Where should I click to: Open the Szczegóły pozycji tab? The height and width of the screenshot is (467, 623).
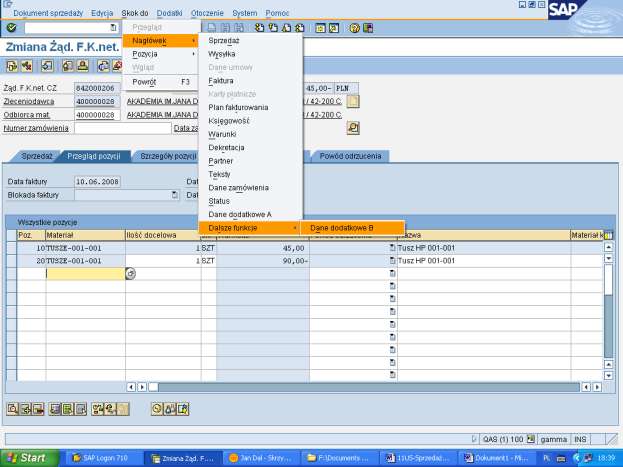point(168,156)
